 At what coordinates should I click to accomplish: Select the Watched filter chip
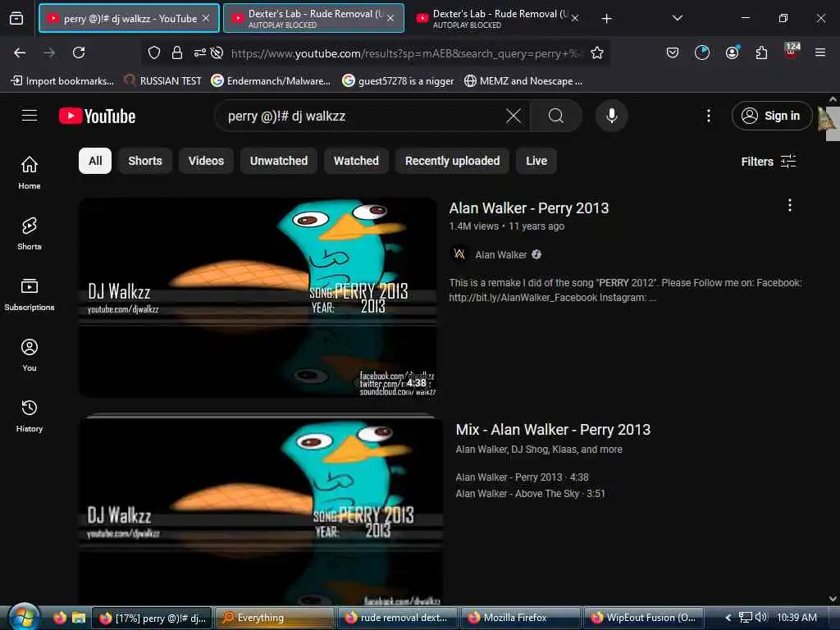tap(356, 161)
